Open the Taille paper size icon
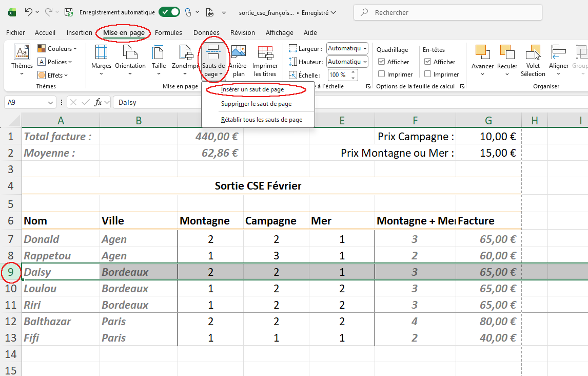Image resolution: width=588 pixels, height=376 pixels. click(x=159, y=53)
